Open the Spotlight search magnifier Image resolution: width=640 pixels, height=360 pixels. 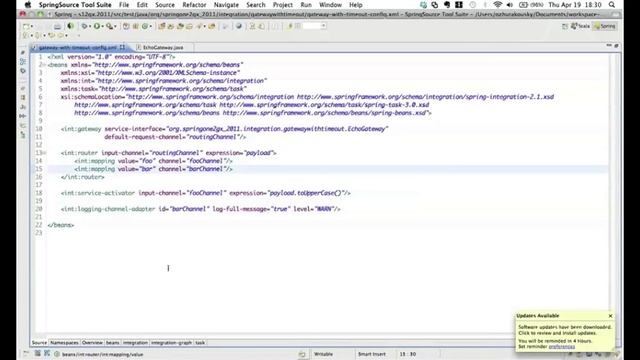[x=611, y=5]
